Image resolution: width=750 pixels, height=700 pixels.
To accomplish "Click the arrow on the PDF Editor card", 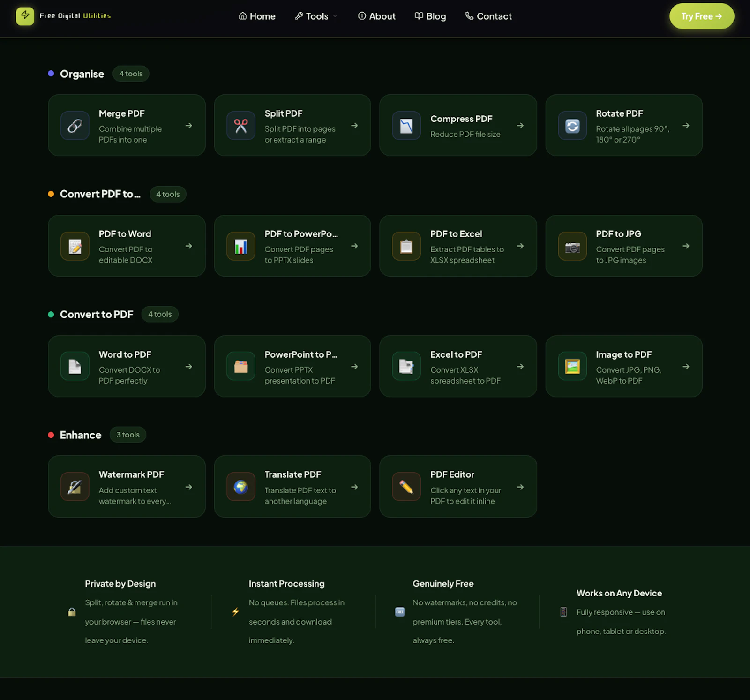I will 520,487.
